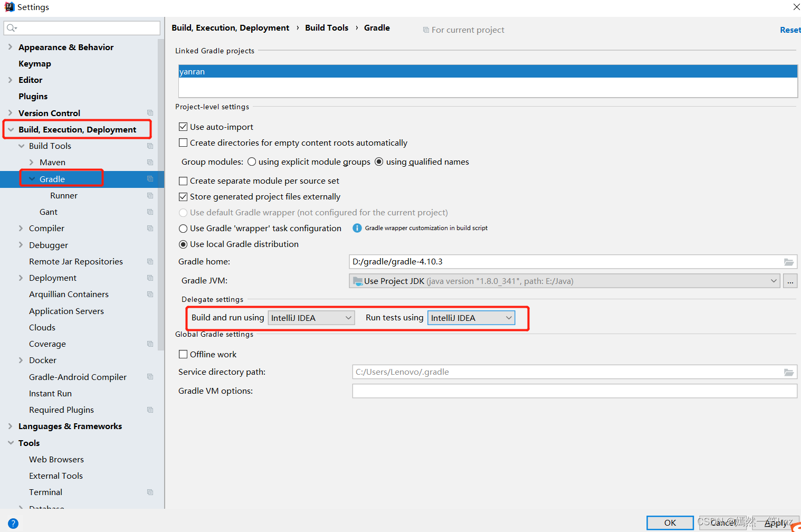Expand Appearance & Behavior section
The width and height of the screenshot is (801, 532).
click(10, 47)
